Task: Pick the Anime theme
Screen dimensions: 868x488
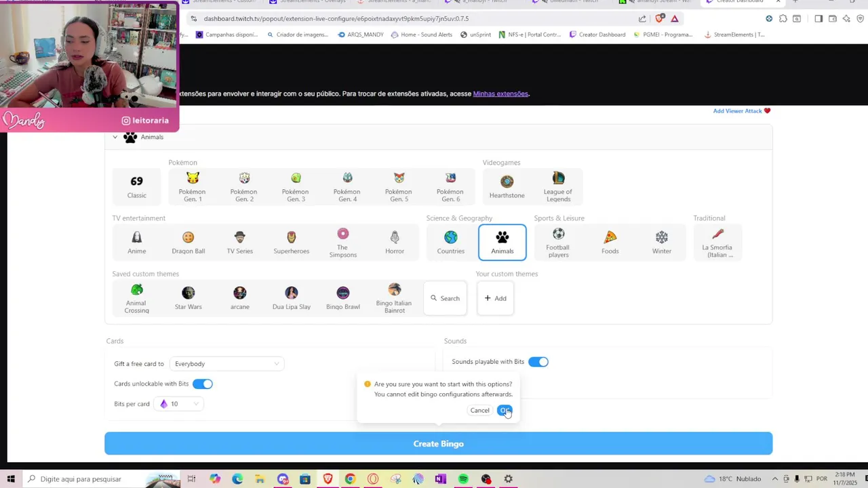Action: pos(136,242)
